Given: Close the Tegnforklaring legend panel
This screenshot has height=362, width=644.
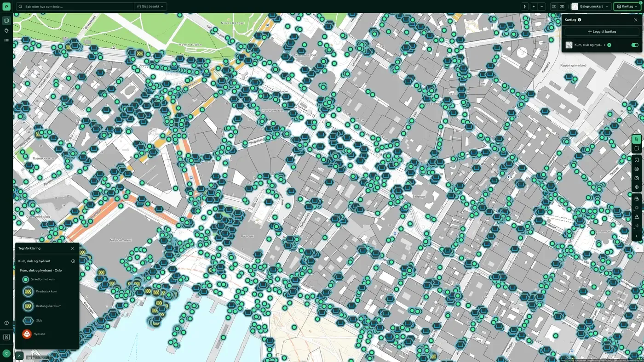Looking at the screenshot, I should pos(73,249).
